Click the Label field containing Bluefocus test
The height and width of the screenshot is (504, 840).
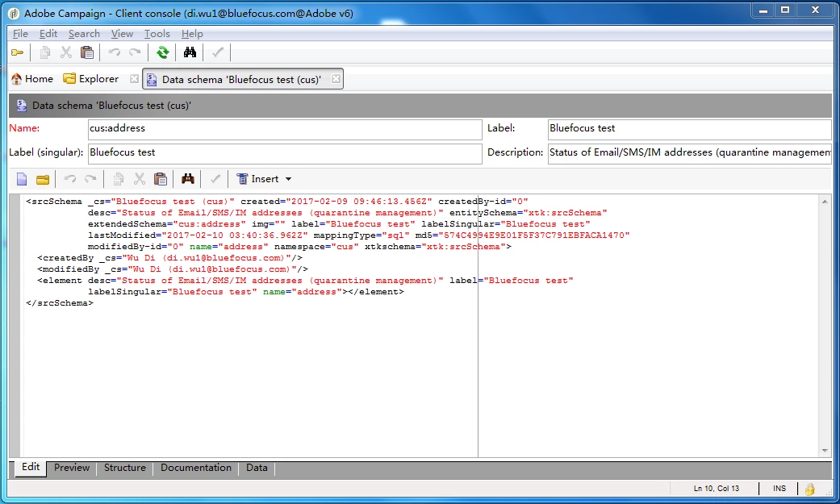tap(689, 129)
